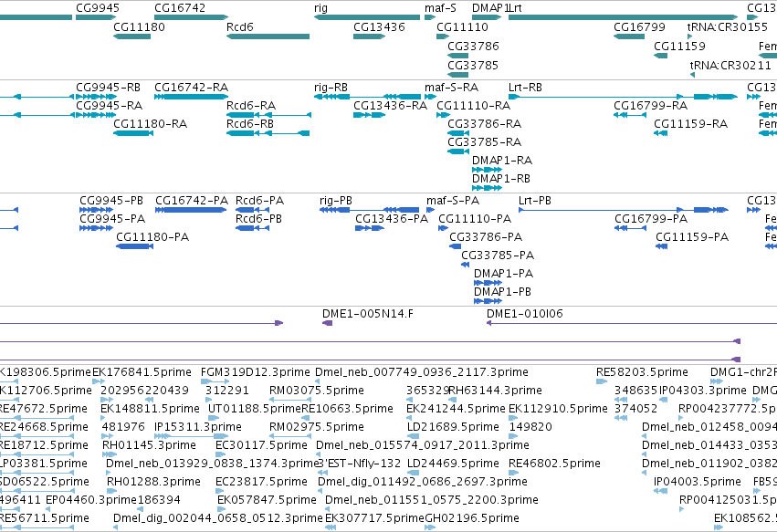Select transcript CG13436-RA
777x532 pixels.
[391, 106]
